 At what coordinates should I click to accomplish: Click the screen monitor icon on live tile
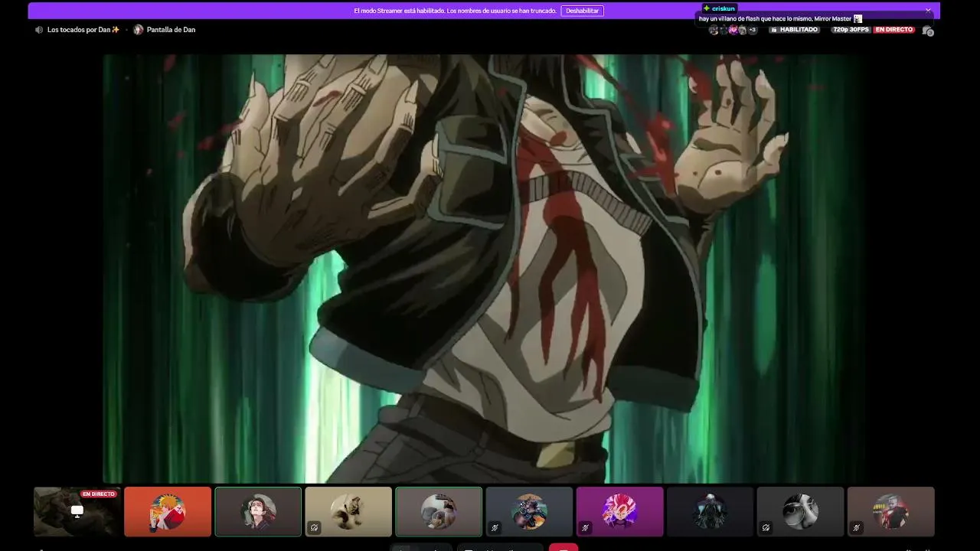click(x=77, y=511)
